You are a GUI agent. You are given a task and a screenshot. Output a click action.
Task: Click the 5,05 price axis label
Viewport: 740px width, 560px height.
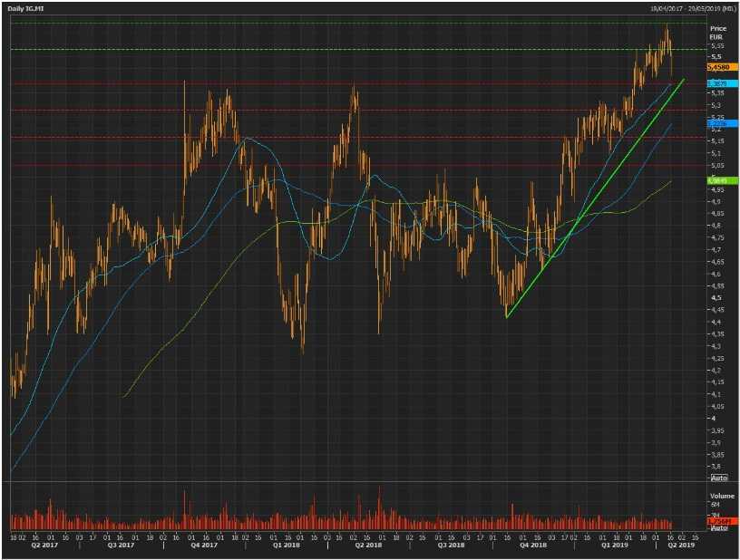[717, 165]
